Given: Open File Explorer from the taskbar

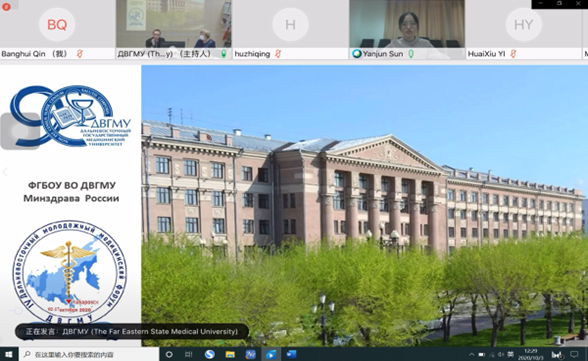Looking at the screenshot, I should 230,354.
